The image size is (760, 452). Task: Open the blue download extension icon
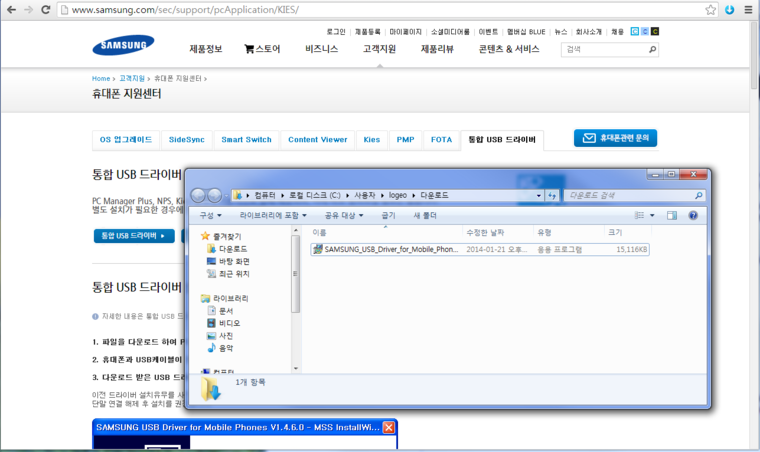pyautogui.click(x=729, y=10)
